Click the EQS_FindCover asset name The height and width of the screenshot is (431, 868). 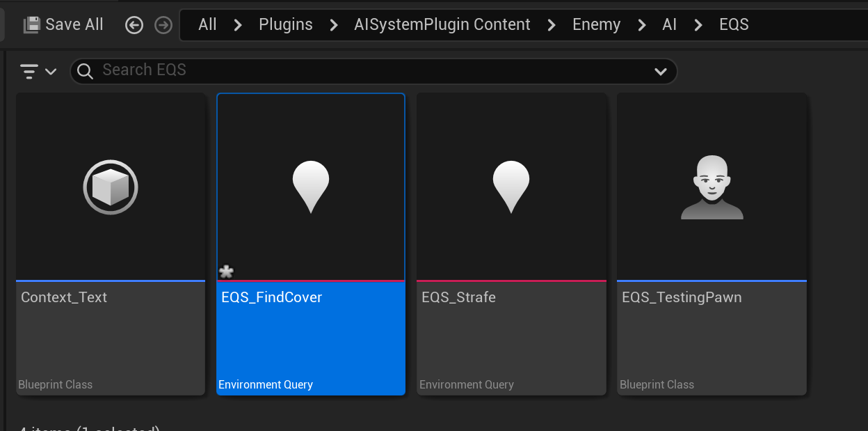(x=272, y=297)
